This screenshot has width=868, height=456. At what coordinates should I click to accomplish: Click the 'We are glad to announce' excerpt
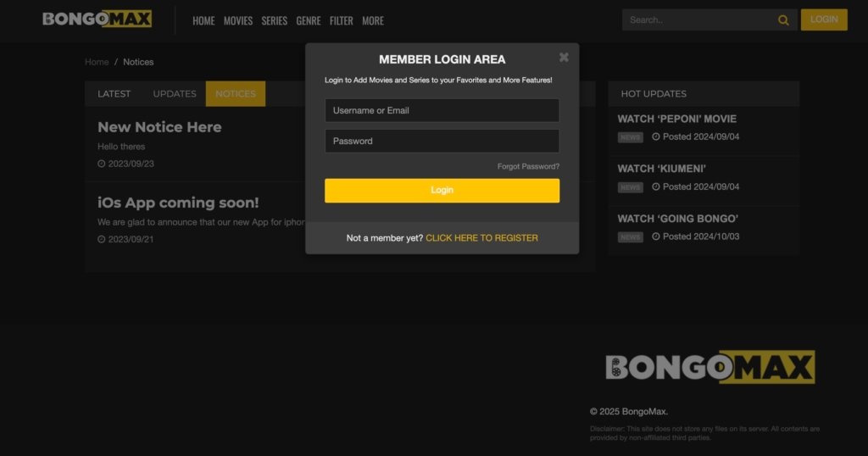click(201, 222)
